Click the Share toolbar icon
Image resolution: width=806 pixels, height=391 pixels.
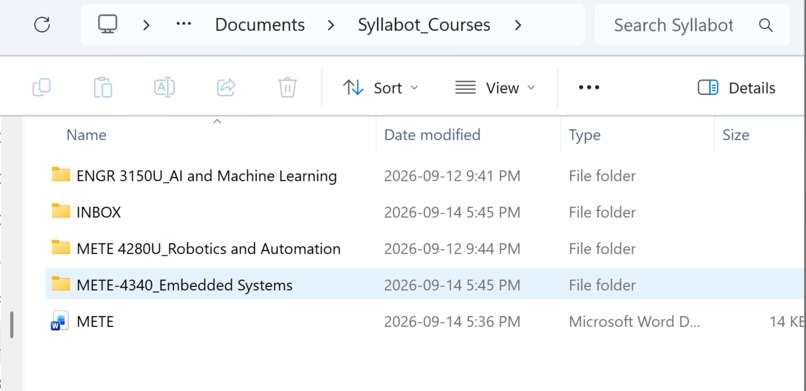tap(226, 87)
